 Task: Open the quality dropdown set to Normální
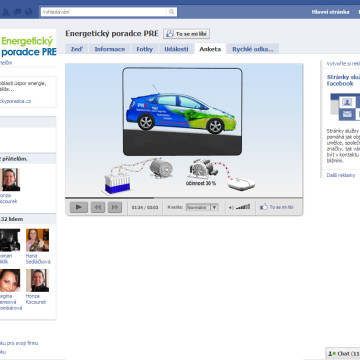[x=202, y=207]
